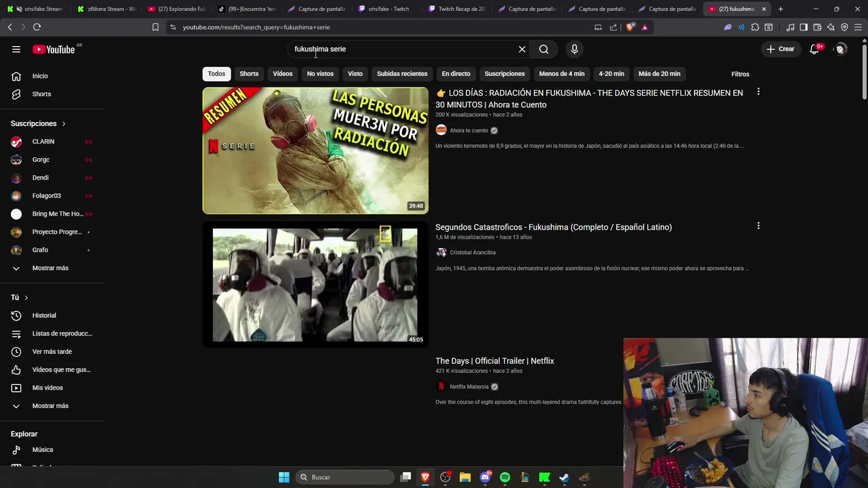The image size is (868, 488).
Task: Switch to the Twitch Recap browser tab
Action: 457,9
